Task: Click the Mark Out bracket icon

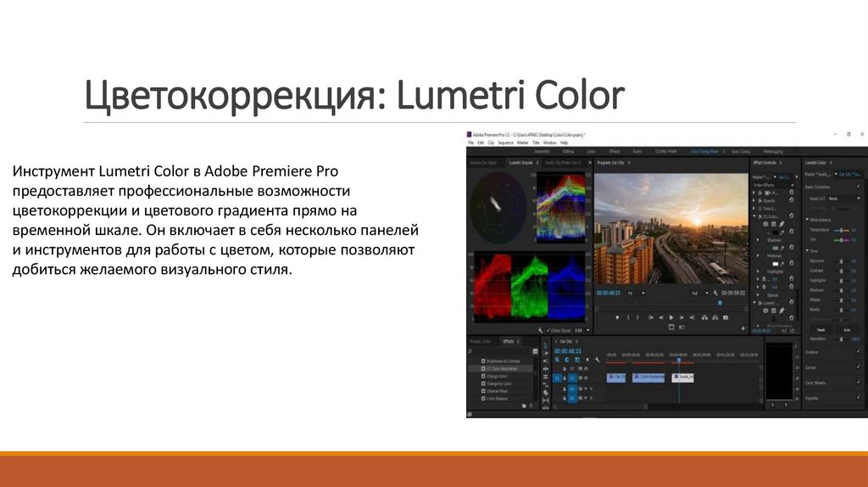Action: [x=637, y=317]
